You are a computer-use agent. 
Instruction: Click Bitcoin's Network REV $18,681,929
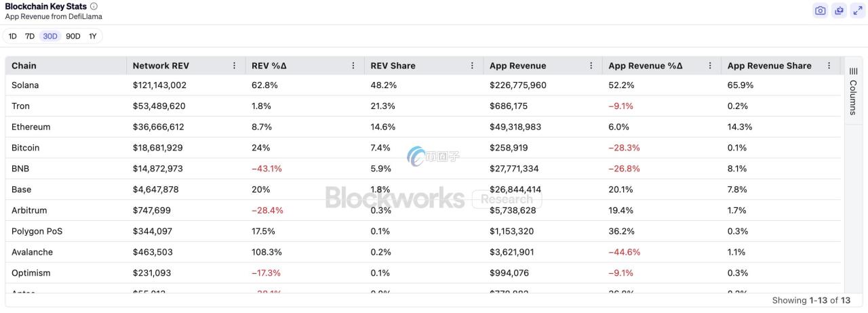point(157,148)
